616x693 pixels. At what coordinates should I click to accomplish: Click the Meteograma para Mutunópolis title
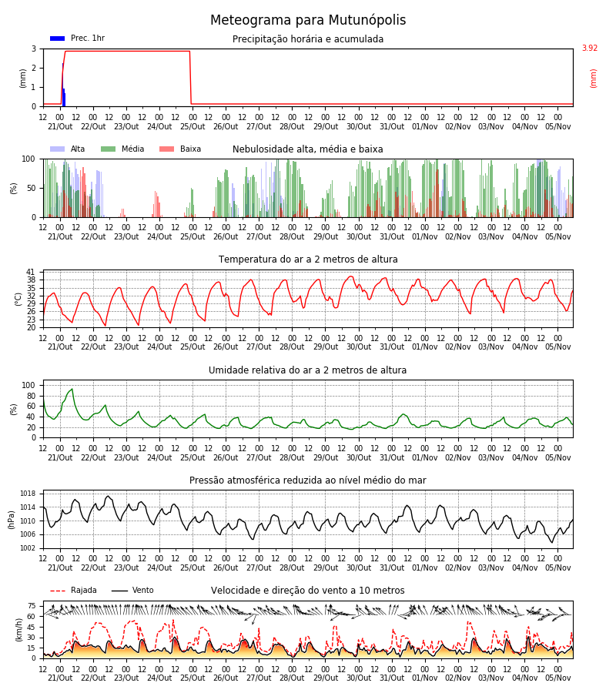click(308, 20)
